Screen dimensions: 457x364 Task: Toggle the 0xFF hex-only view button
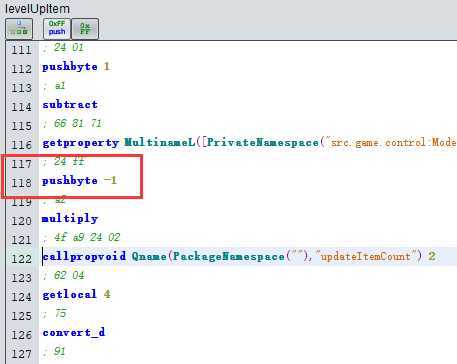point(85,29)
